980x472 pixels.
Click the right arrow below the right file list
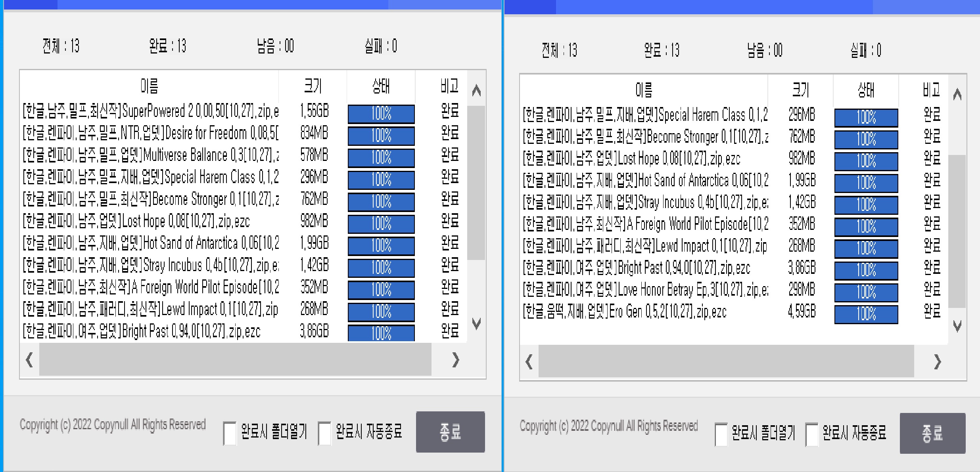tap(938, 363)
